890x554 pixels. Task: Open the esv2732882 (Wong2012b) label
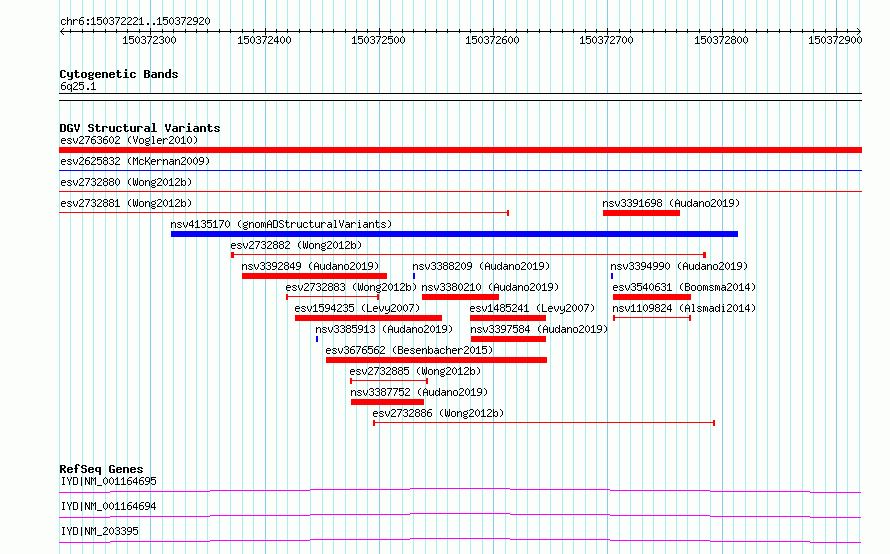[x=296, y=245]
